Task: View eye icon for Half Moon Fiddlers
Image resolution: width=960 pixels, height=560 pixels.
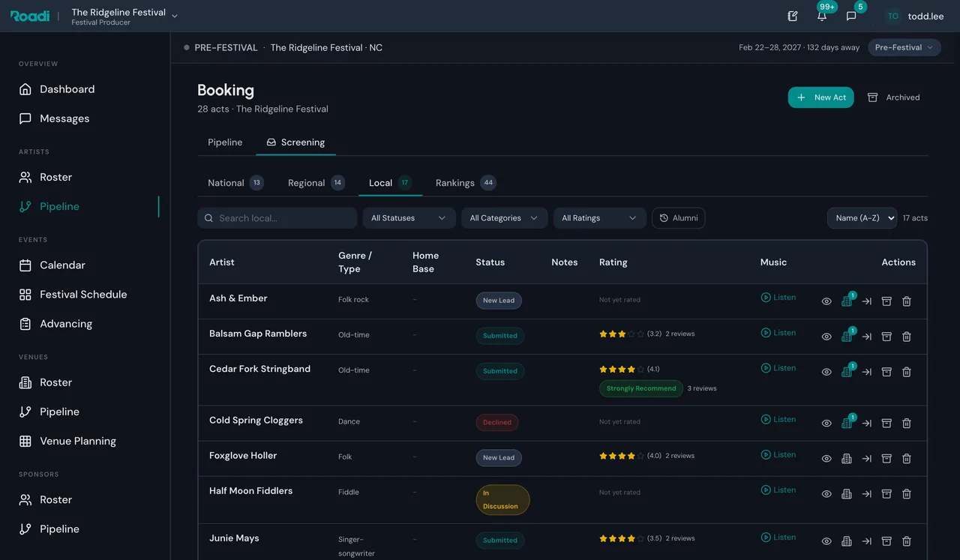Action: tap(826, 494)
